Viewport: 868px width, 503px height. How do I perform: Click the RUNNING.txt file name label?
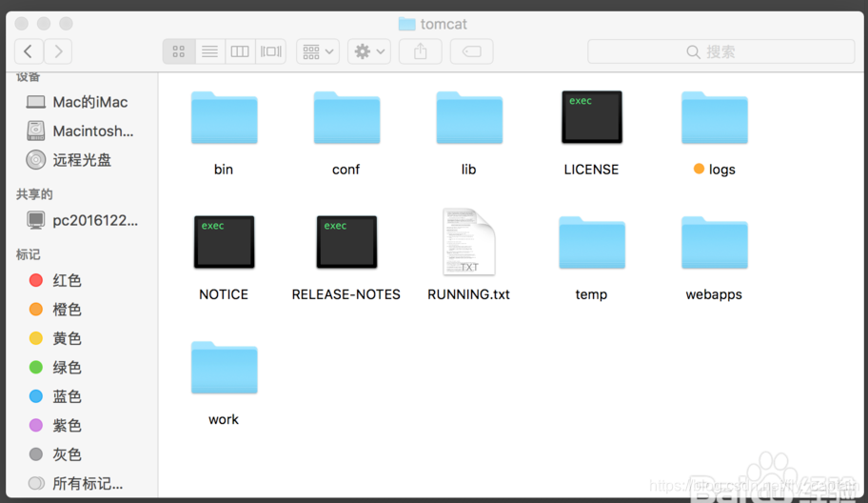click(469, 294)
